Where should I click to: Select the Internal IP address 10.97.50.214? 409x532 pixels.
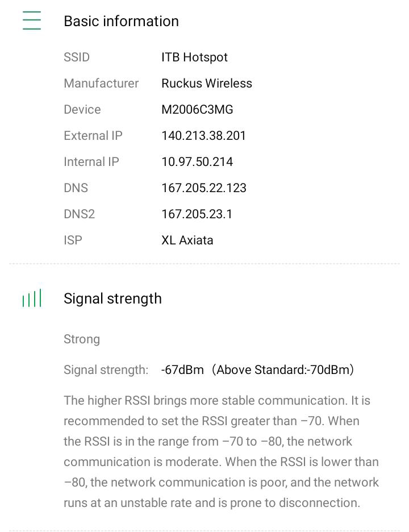pos(197,161)
